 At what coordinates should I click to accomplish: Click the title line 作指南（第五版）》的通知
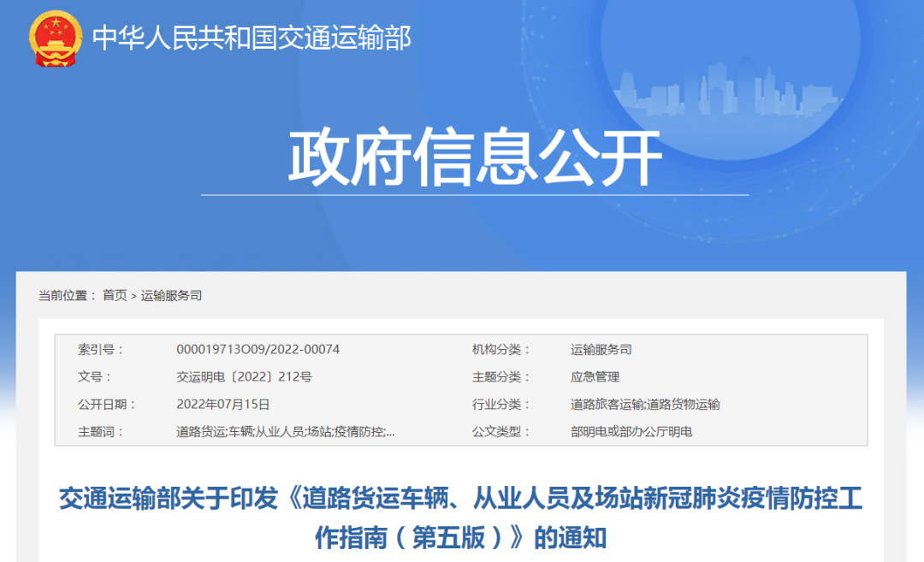(x=461, y=537)
